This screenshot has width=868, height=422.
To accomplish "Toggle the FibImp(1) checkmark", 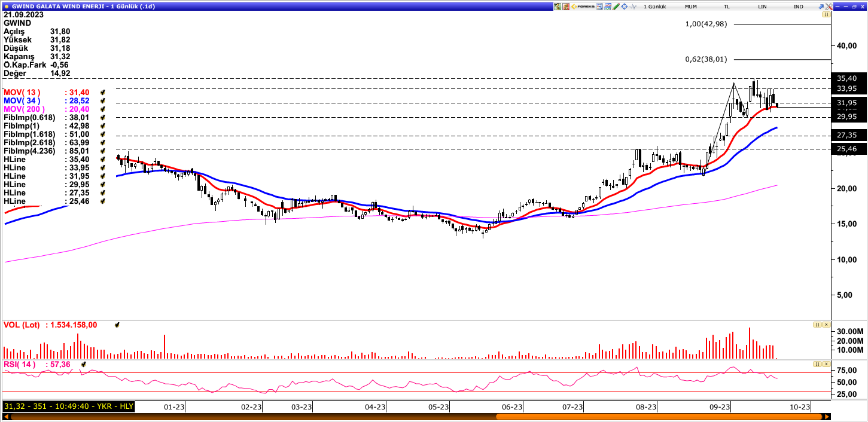I will click(103, 126).
